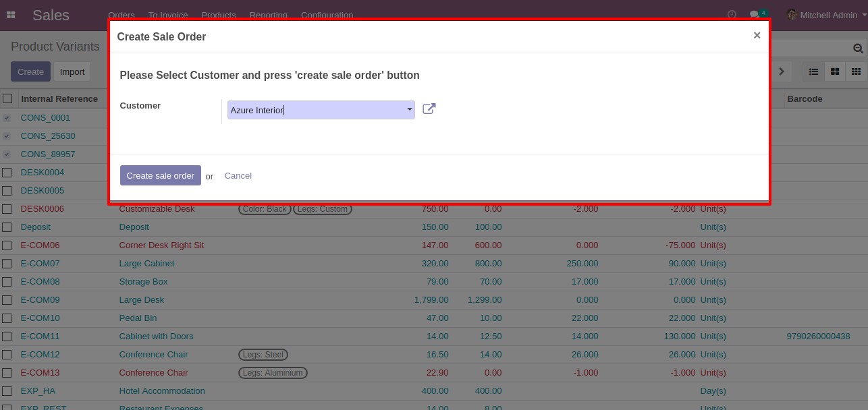Switch to kanban view icon
This screenshot has height=410, width=868.
[835, 71]
